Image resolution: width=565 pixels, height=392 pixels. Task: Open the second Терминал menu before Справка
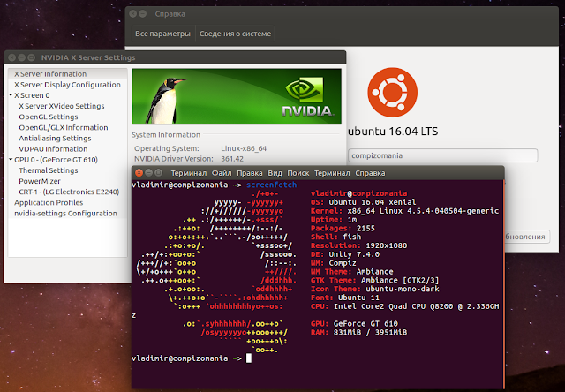pyautogui.click(x=332, y=173)
